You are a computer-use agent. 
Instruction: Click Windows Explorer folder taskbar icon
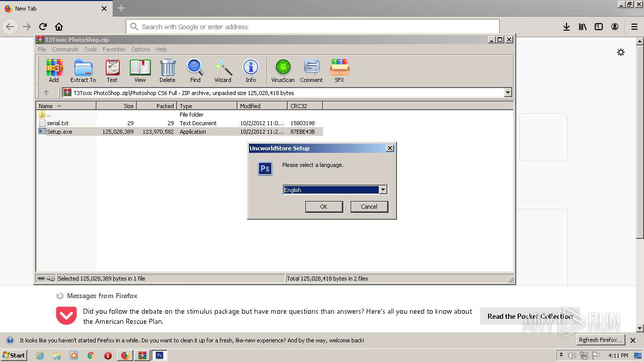click(57, 355)
